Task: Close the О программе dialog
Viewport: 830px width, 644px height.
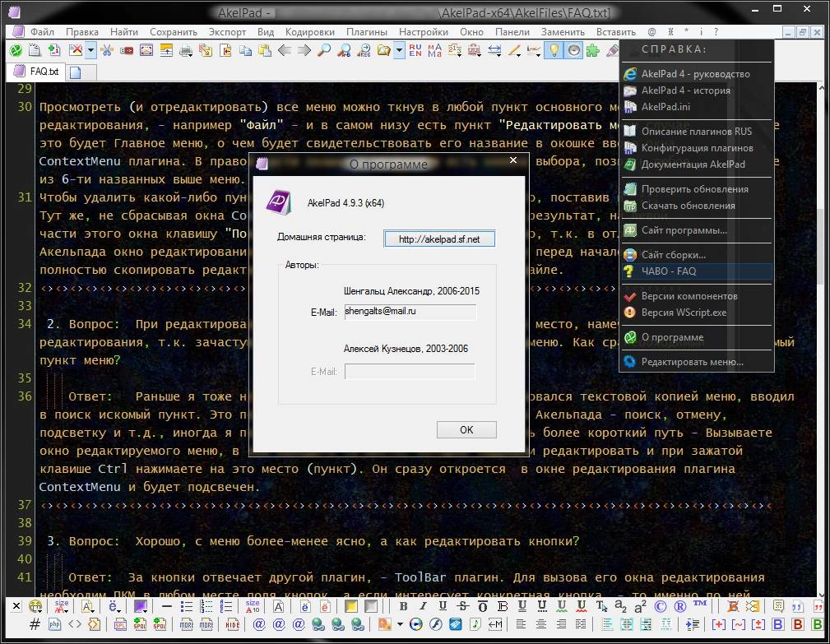Action: [513, 160]
